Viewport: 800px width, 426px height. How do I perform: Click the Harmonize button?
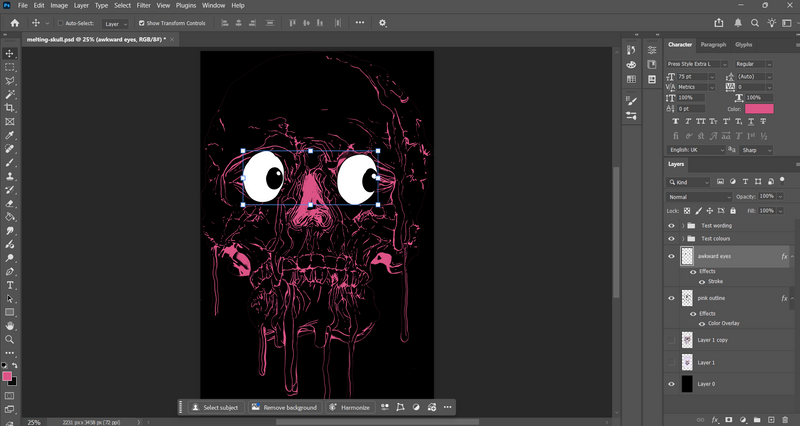click(x=349, y=407)
